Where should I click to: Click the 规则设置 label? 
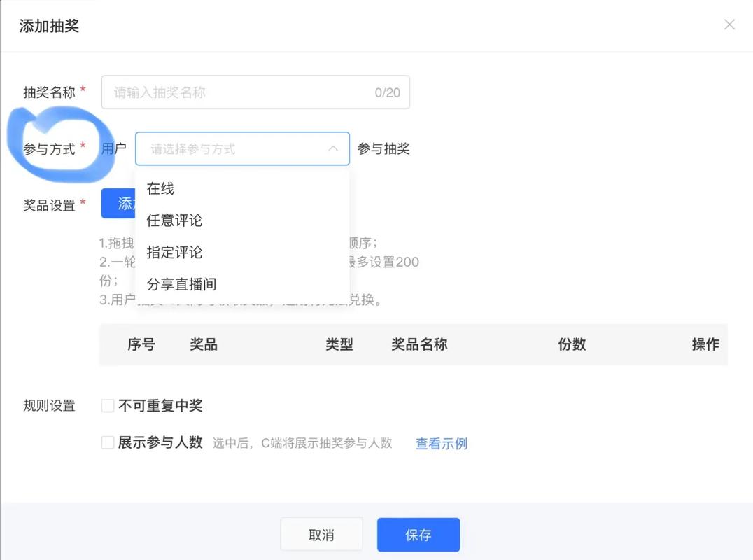coord(49,406)
